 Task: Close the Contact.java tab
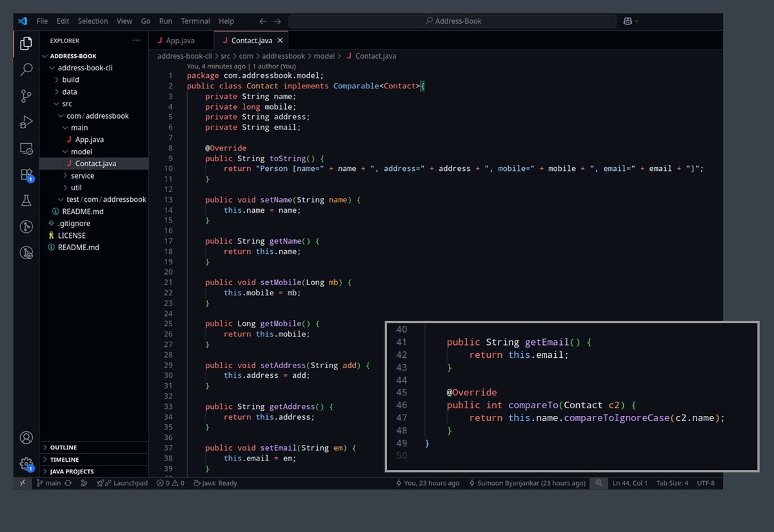tap(280, 41)
